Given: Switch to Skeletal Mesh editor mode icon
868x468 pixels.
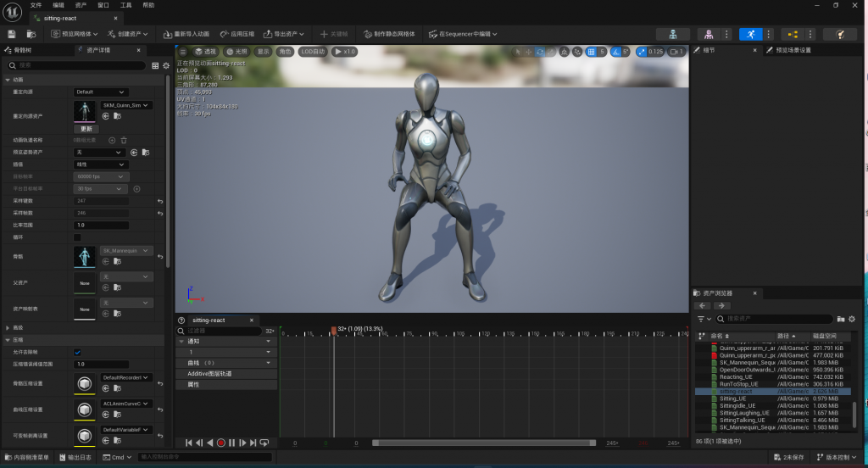Looking at the screenshot, I should click(709, 35).
